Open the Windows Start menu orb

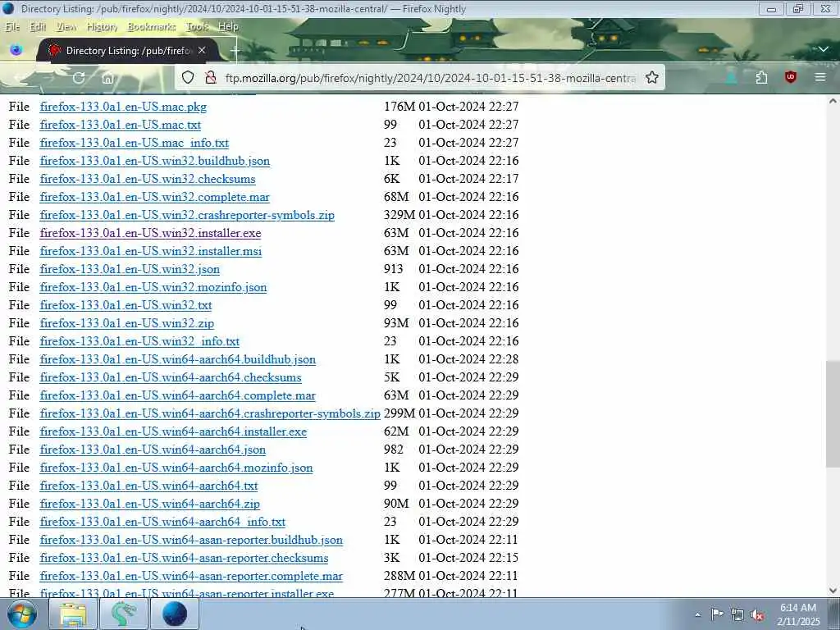[22, 614]
